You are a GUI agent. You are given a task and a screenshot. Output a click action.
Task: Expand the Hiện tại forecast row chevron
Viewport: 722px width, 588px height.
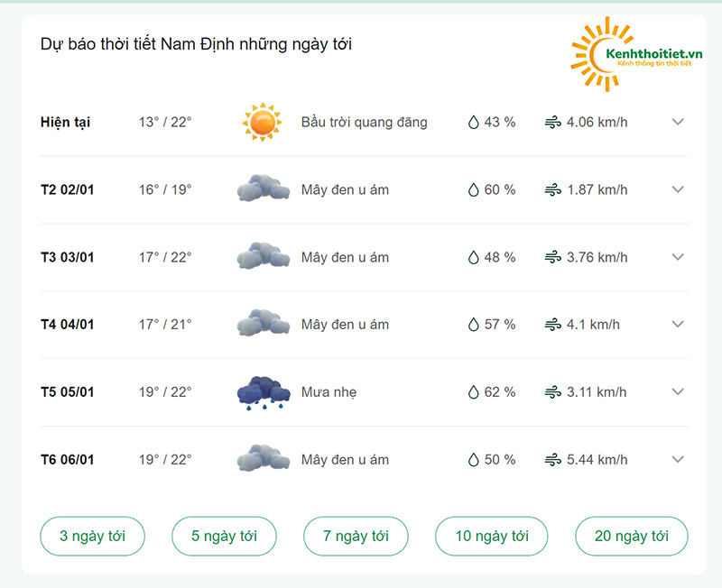[x=678, y=122]
